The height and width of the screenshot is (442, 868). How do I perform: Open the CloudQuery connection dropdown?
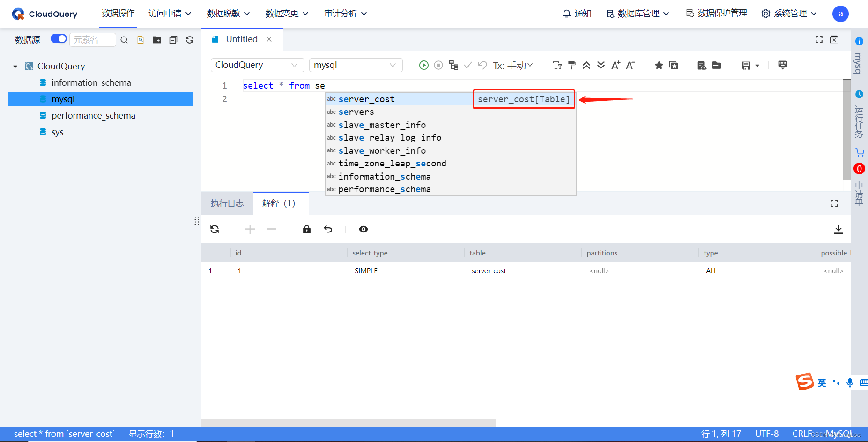point(257,65)
